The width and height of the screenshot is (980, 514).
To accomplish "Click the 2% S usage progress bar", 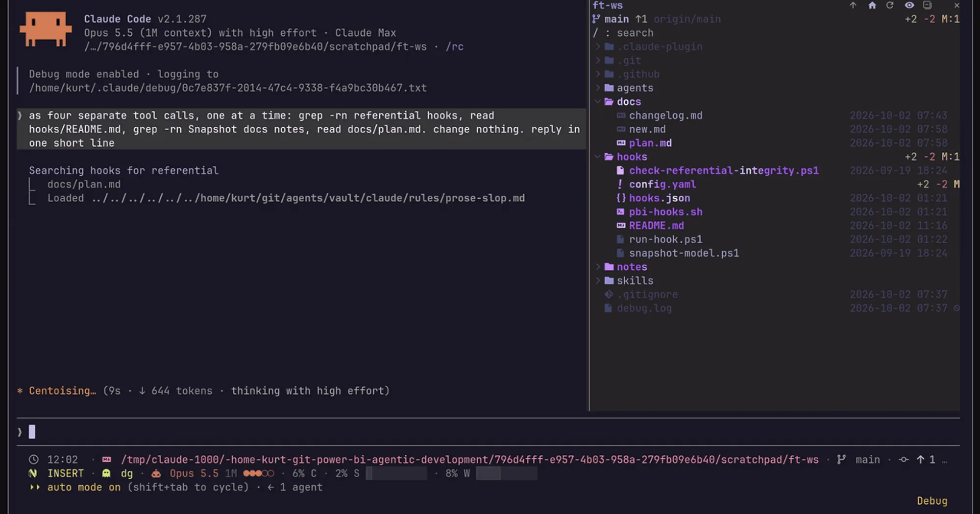I will (396, 473).
